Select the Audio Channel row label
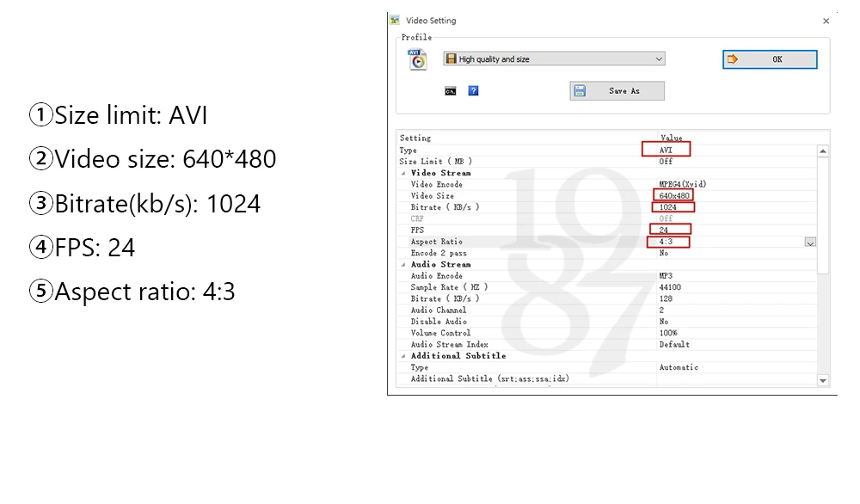Viewport: 860px width, 504px height. 439,310
